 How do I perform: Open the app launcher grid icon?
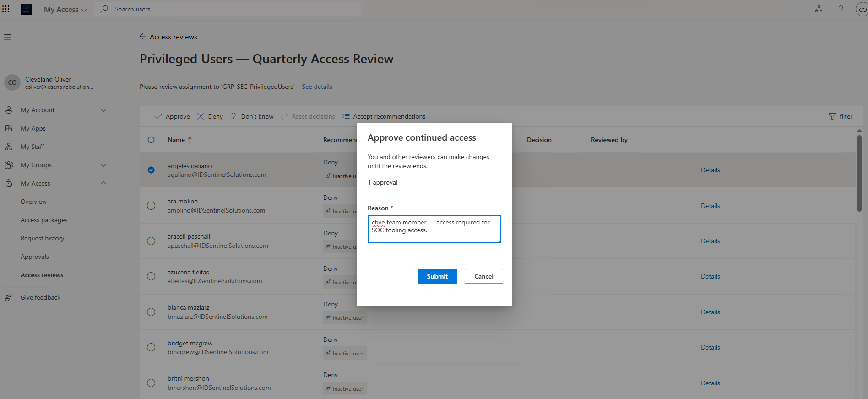click(5, 9)
